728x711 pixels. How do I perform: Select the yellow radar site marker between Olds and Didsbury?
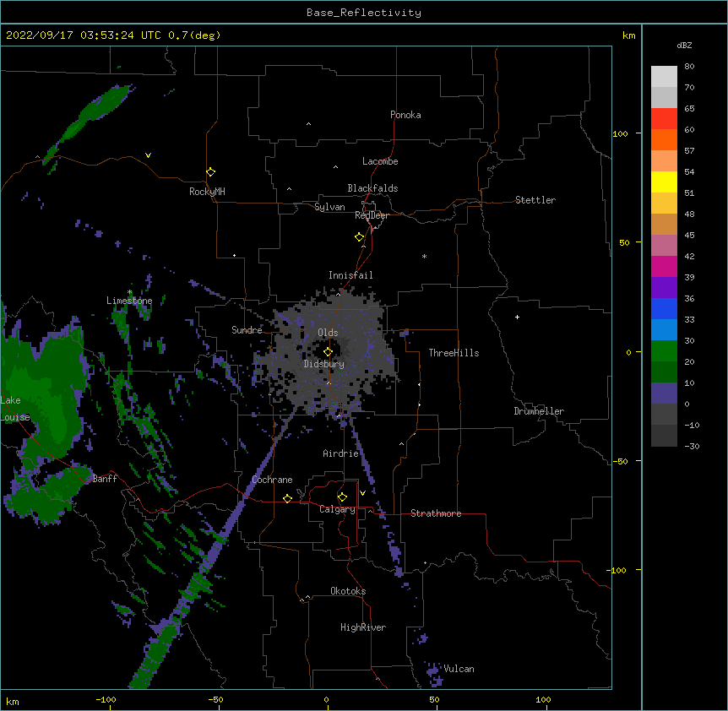coord(329,352)
